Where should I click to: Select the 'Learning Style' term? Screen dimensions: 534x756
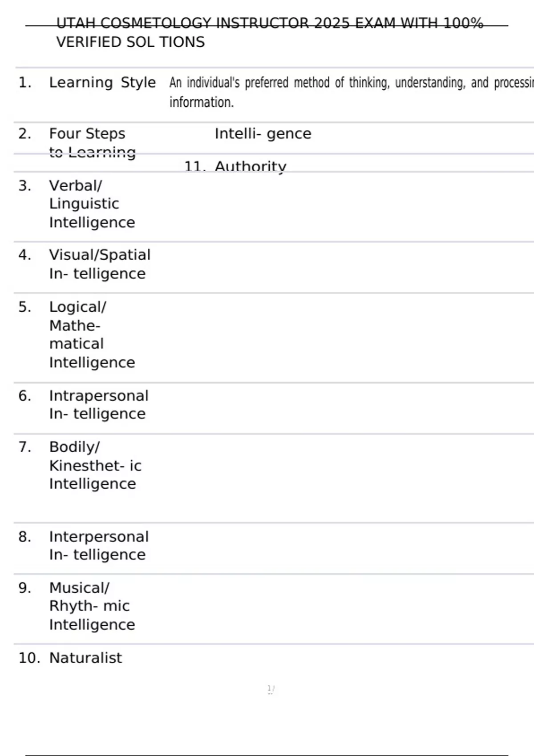tap(102, 83)
